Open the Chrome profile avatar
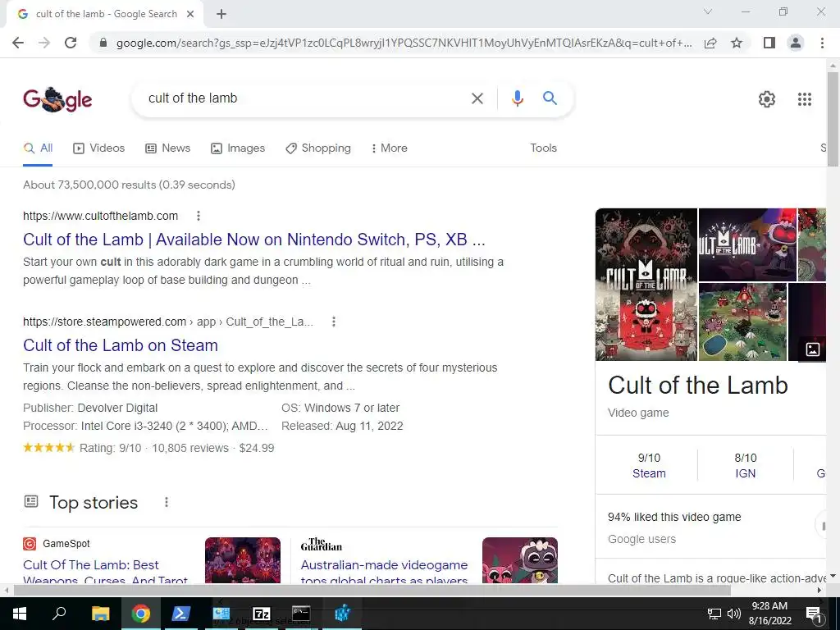The height and width of the screenshot is (630, 840). pyautogui.click(x=796, y=43)
